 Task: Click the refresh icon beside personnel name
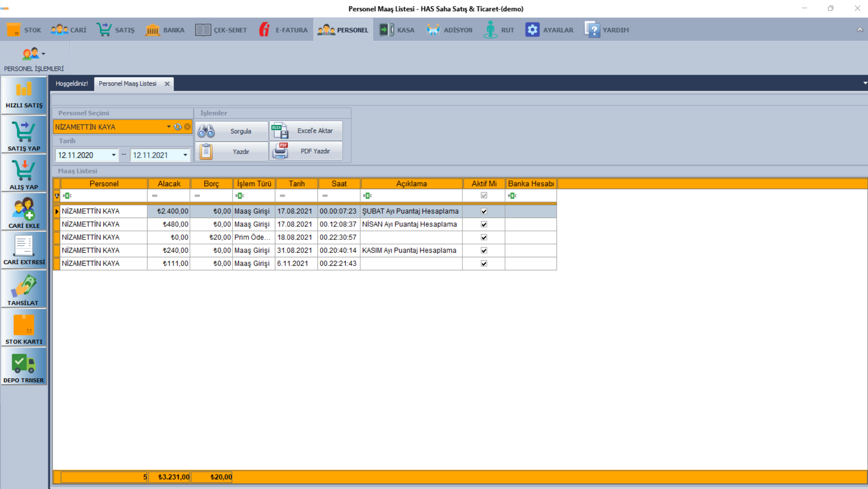point(178,127)
